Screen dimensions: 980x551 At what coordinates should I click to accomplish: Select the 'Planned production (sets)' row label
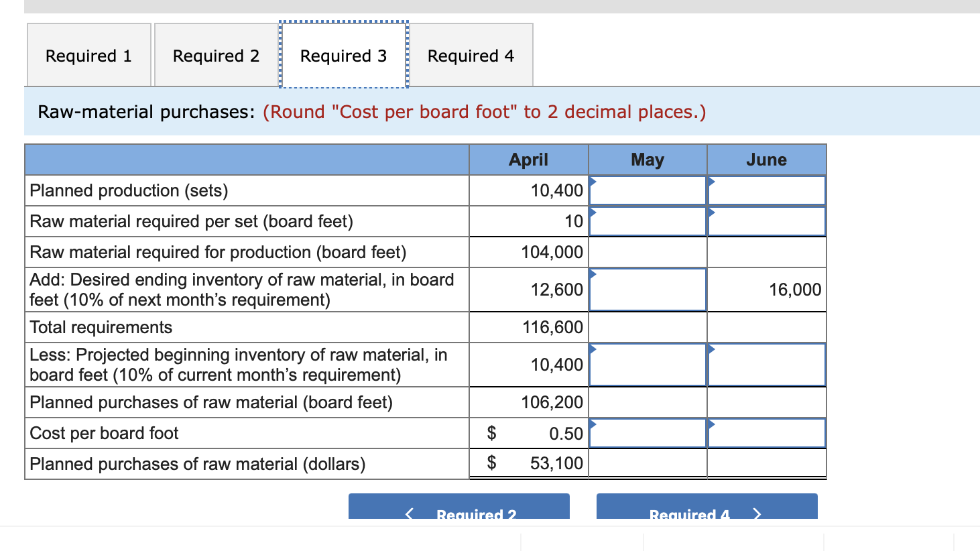[x=129, y=190]
